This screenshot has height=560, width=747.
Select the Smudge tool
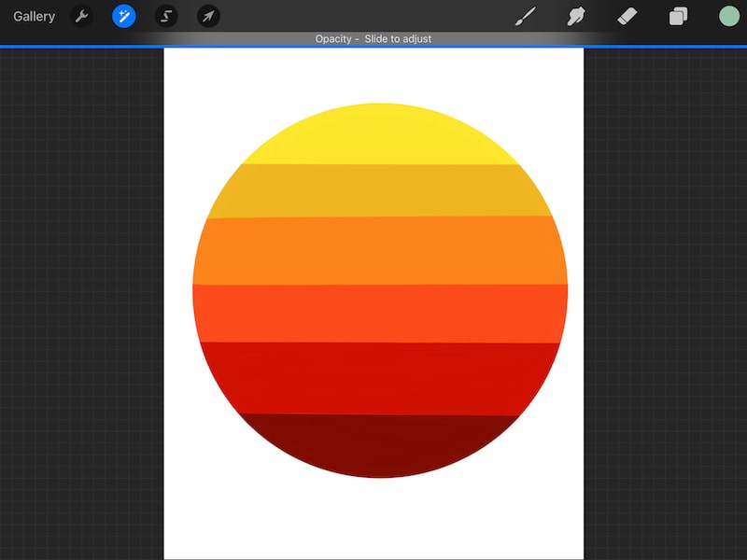(576, 16)
